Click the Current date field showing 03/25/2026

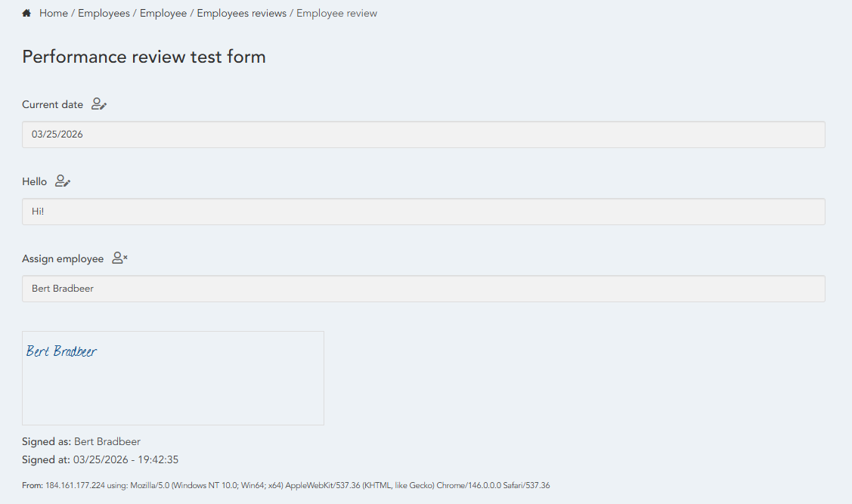coord(423,135)
